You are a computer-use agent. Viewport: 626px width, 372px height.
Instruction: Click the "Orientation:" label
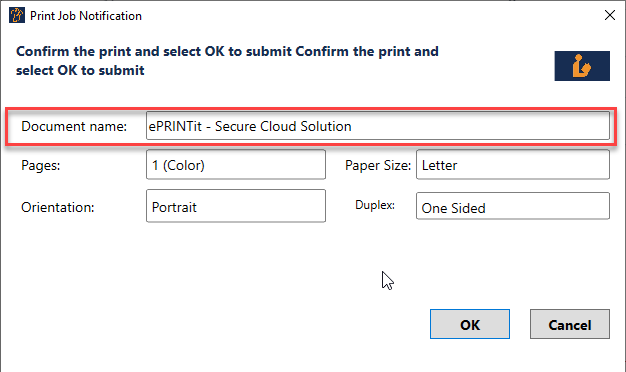57,208
